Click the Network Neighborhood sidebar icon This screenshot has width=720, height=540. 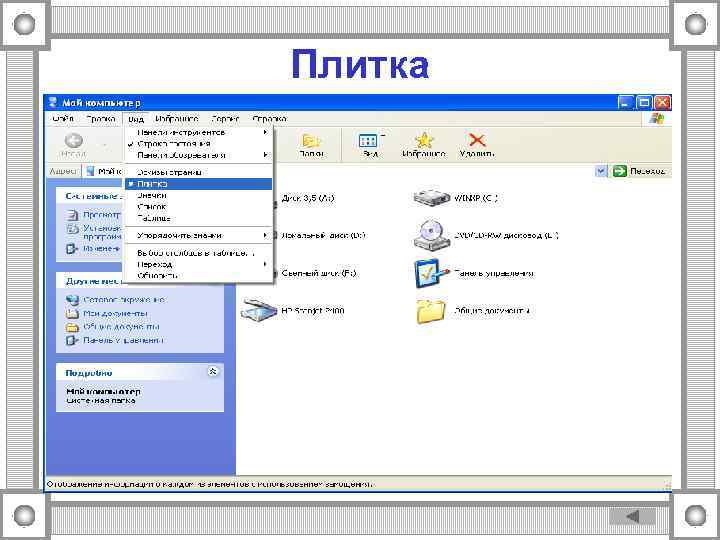[x=72, y=300]
